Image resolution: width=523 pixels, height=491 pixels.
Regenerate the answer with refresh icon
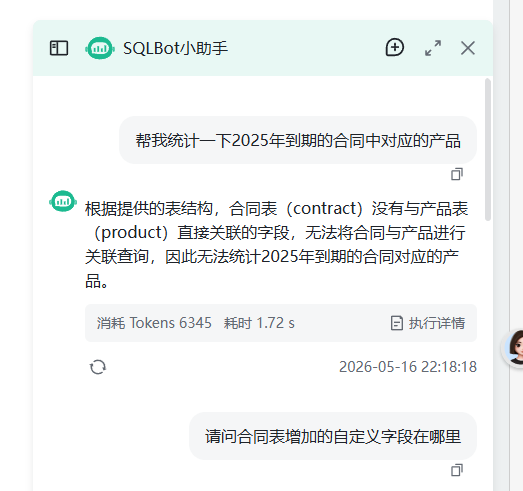point(98,367)
